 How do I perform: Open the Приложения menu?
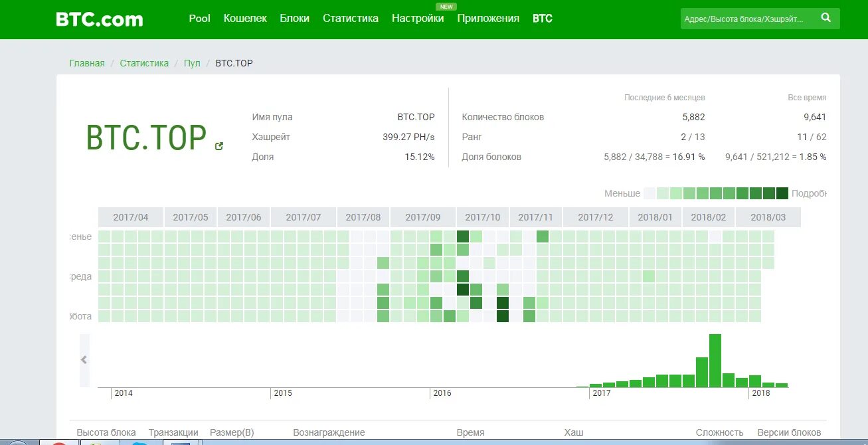488,19
